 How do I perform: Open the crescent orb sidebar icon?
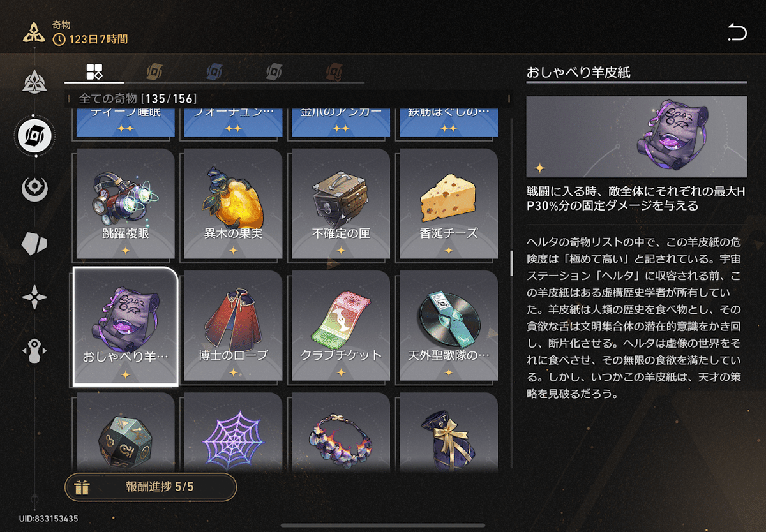pyautogui.click(x=34, y=189)
